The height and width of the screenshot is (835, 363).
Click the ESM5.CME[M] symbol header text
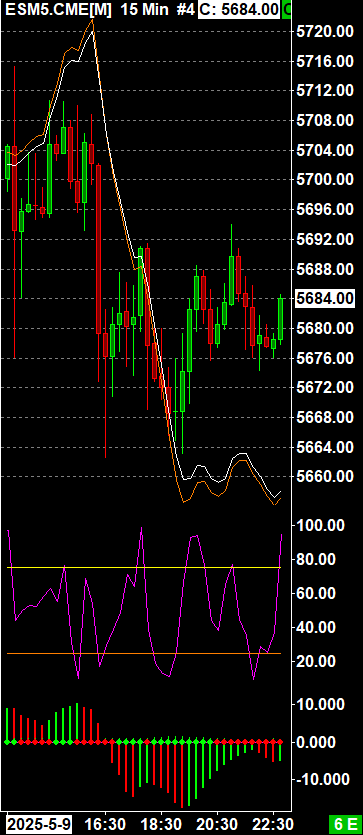pyautogui.click(x=58, y=9)
